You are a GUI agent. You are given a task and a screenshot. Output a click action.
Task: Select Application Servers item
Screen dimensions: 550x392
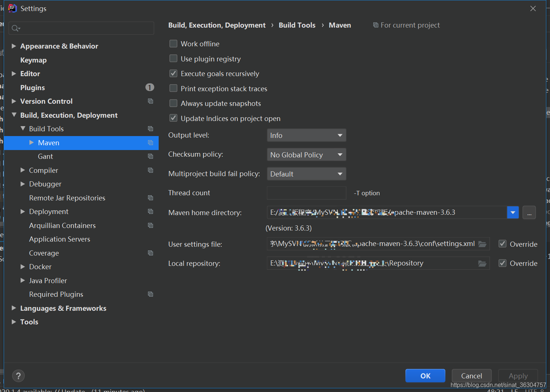[x=60, y=239]
